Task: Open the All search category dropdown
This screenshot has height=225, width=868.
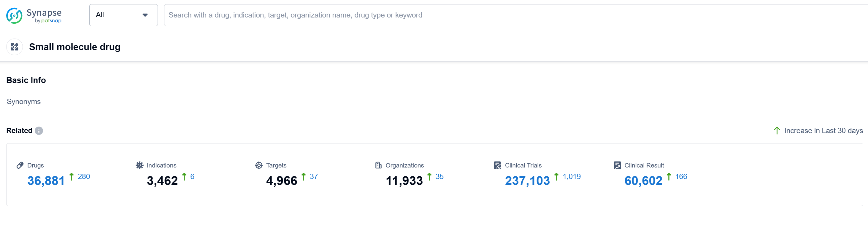Action: pyautogui.click(x=123, y=15)
